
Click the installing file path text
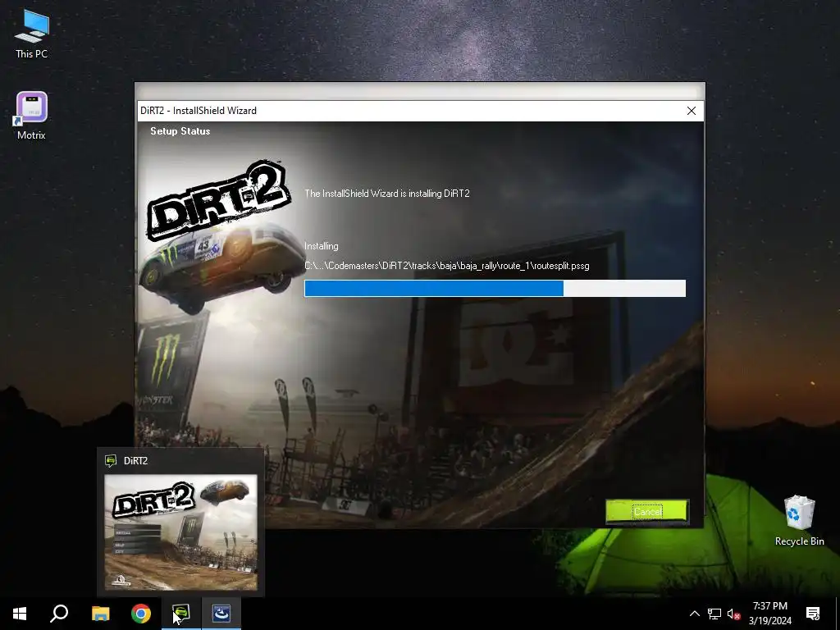pyautogui.click(x=447, y=266)
